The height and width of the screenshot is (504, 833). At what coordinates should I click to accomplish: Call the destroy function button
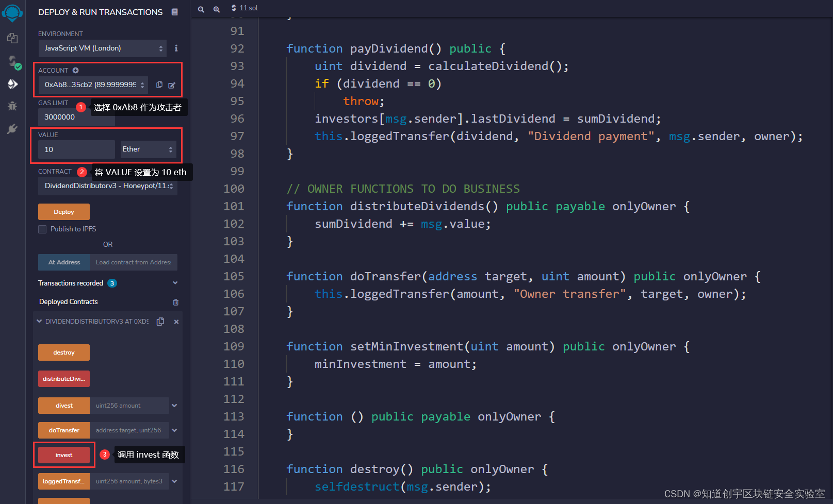[64, 352]
